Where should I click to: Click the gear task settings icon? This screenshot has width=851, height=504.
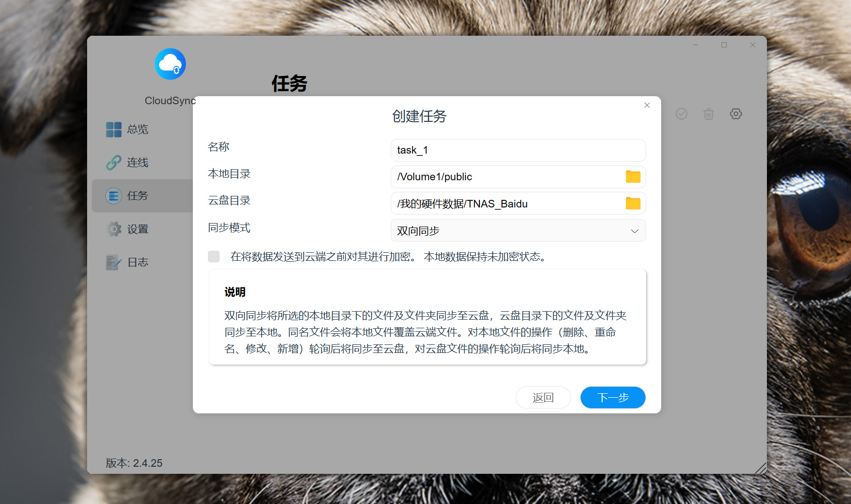(x=736, y=114)
